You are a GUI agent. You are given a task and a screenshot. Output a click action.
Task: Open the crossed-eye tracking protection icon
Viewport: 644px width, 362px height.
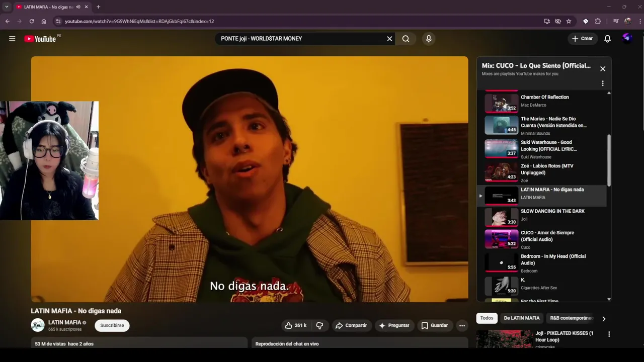coord(558,21)
